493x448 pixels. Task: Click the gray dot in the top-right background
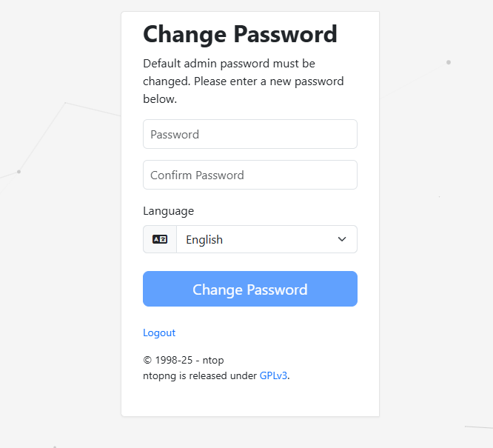[449, 62]
